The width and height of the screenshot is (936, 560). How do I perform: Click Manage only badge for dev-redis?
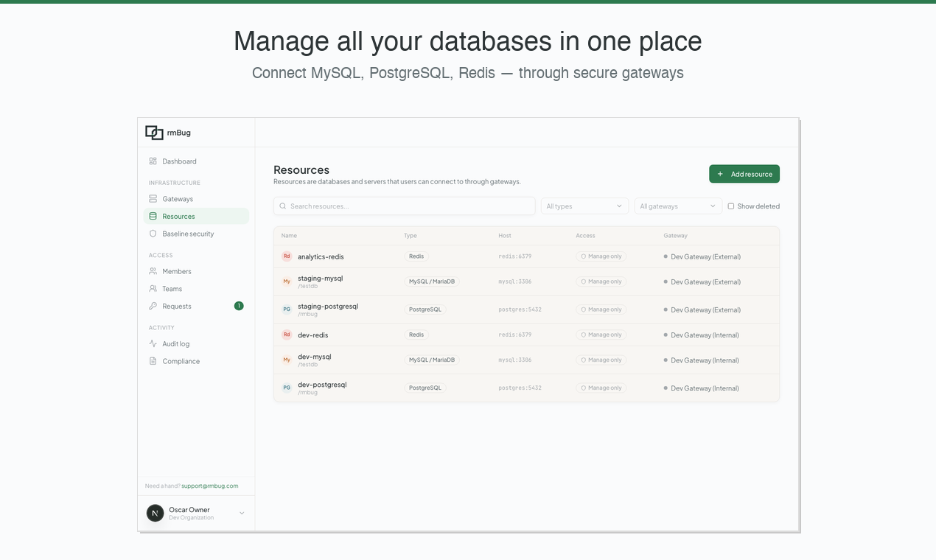coord(601,335)
